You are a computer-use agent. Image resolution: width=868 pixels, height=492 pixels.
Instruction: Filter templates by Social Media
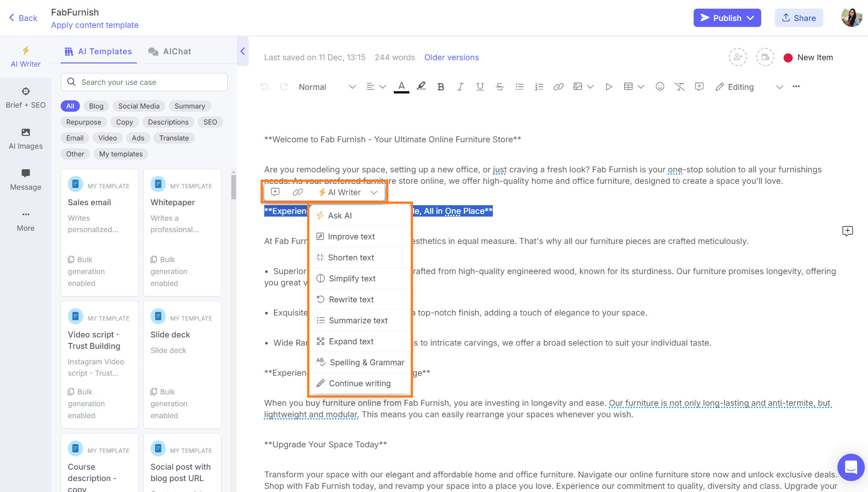pyautogui.click(x=139, y=106)
